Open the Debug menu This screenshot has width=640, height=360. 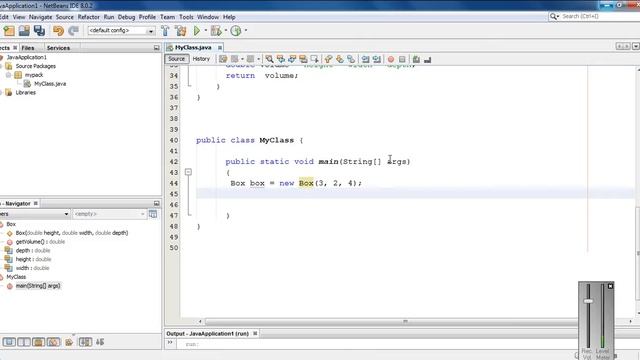pyautogui.click(x=127, y=17)
